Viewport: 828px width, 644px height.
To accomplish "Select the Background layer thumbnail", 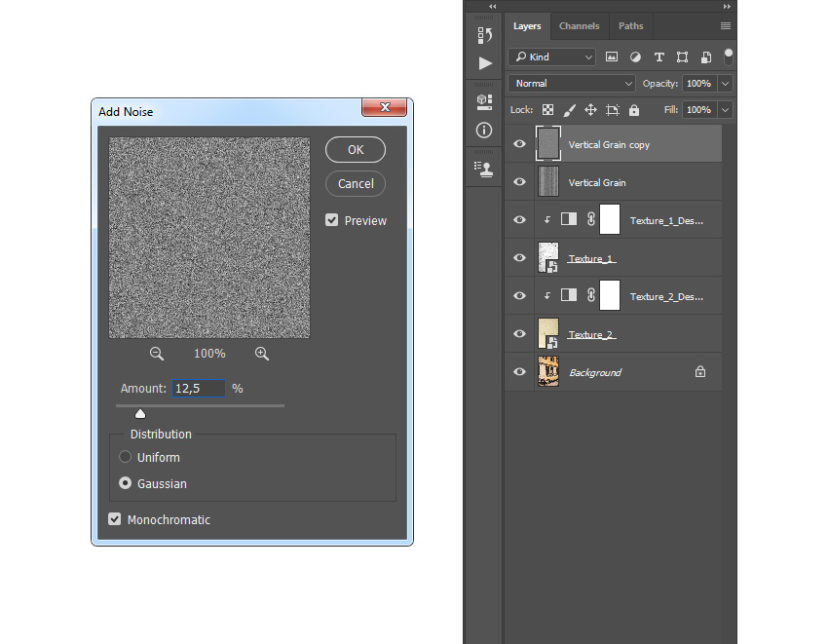I will pos(548,371).
